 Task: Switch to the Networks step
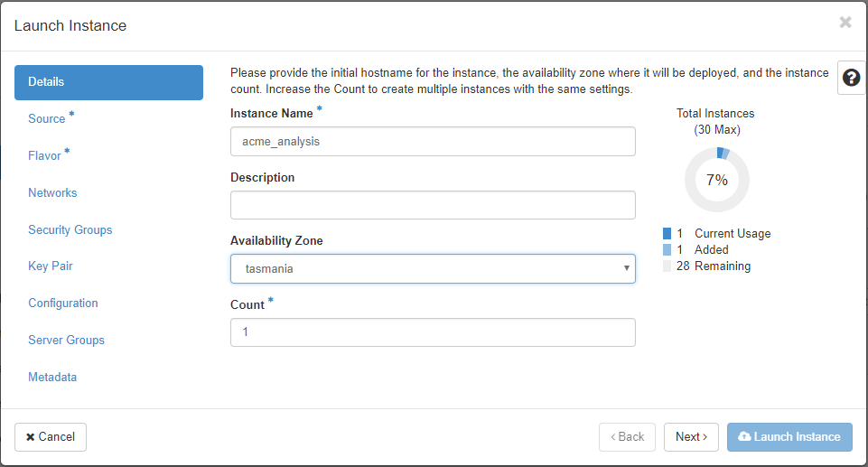(52, 192)
